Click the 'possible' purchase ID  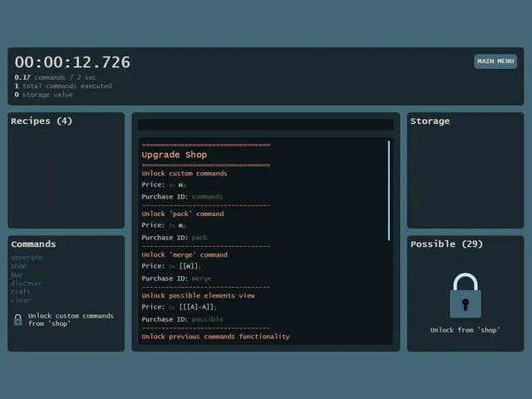207,319
